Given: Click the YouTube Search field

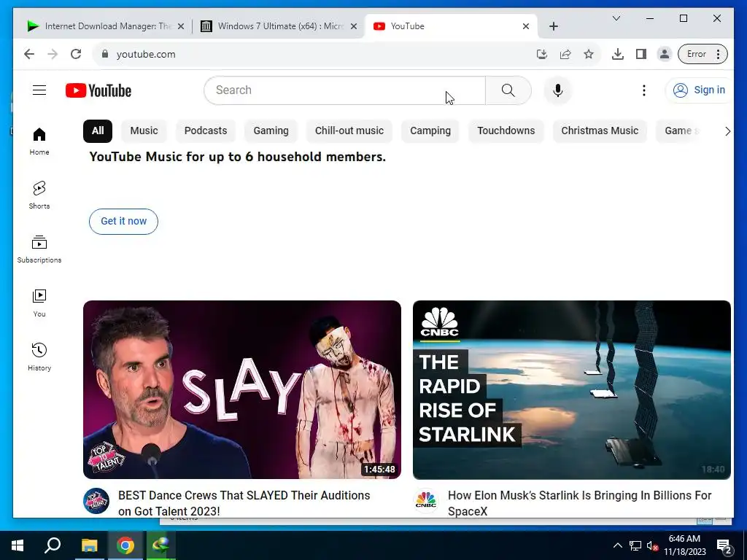Looking at the screenshot, I should (344, 90).
